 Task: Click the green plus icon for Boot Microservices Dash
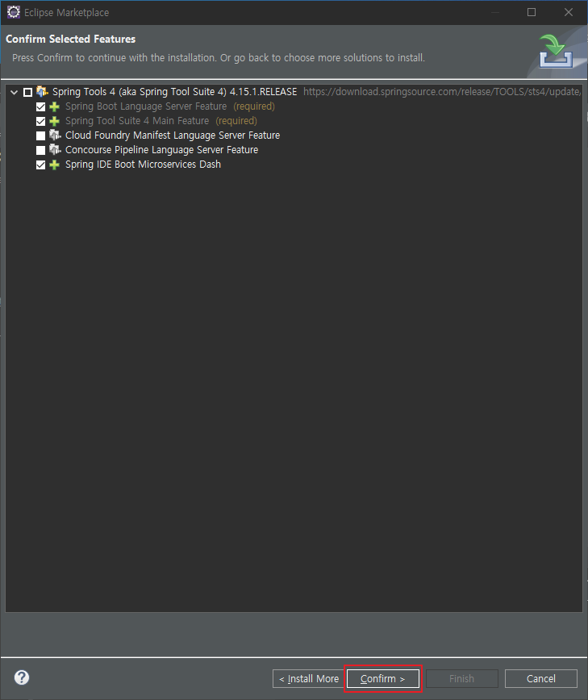[55, 165]
